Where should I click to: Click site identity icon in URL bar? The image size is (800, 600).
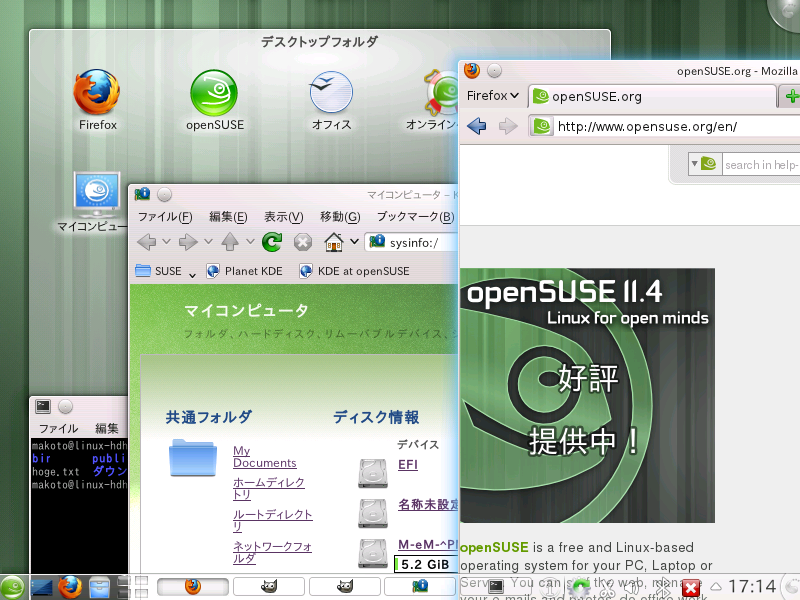coord(542,126)
